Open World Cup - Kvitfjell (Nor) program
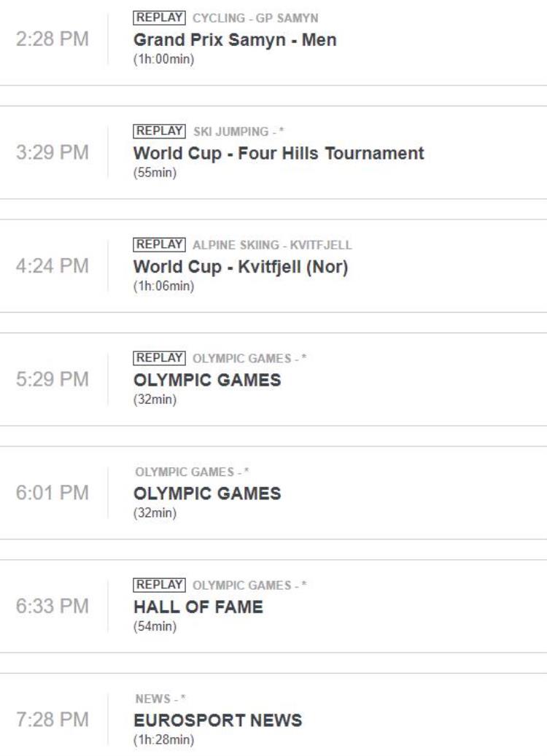The image size is (547, 756). [241, 267]
